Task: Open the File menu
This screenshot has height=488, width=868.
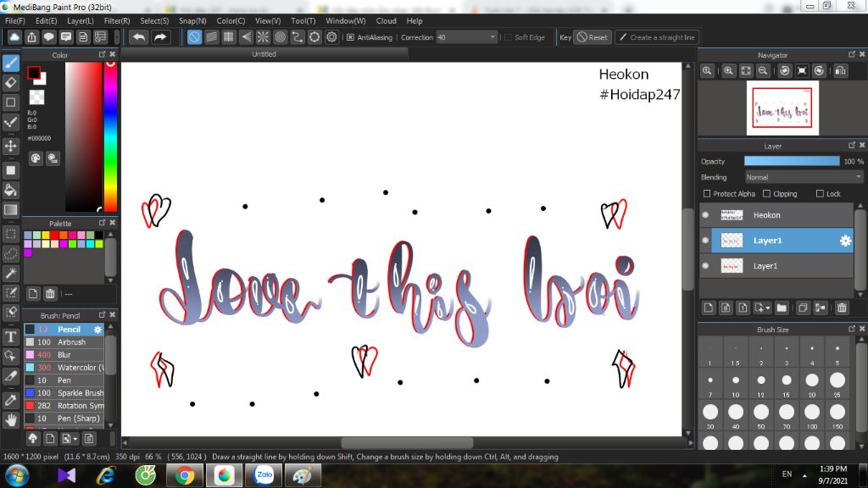Action: [x=15, y=21]
